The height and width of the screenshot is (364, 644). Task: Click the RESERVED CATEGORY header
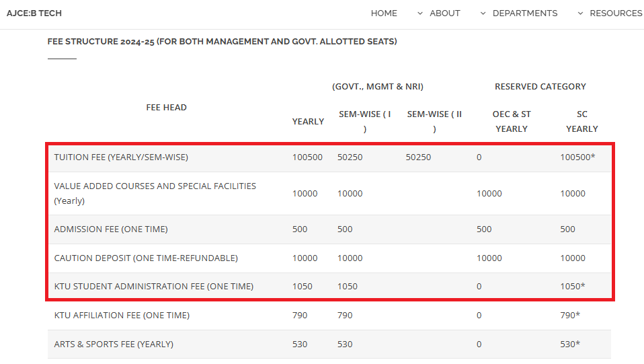[540, 87]
